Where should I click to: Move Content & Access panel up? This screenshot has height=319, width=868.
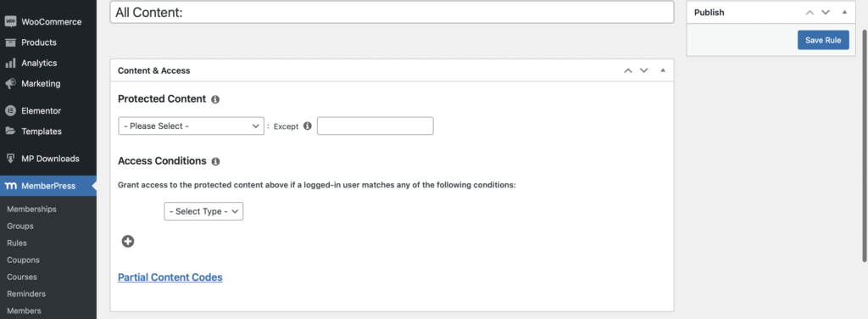click(628, 70)
